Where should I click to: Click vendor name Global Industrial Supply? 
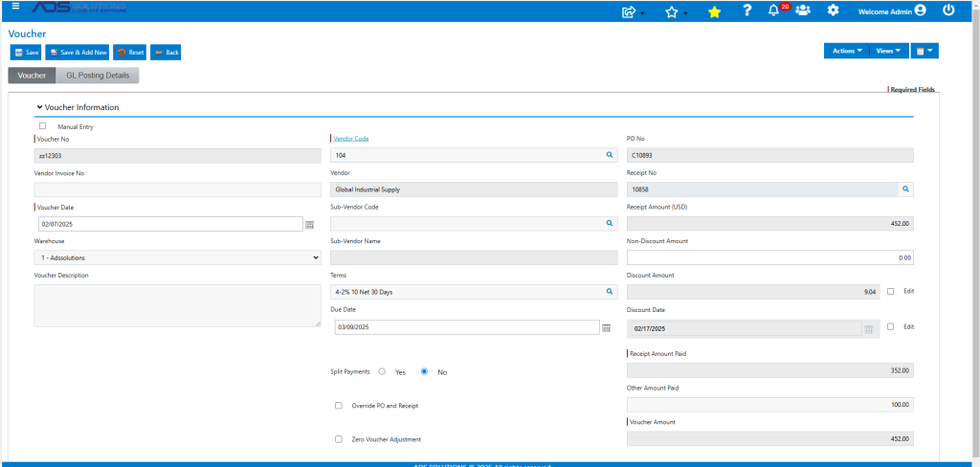click(x=474, y=189)
